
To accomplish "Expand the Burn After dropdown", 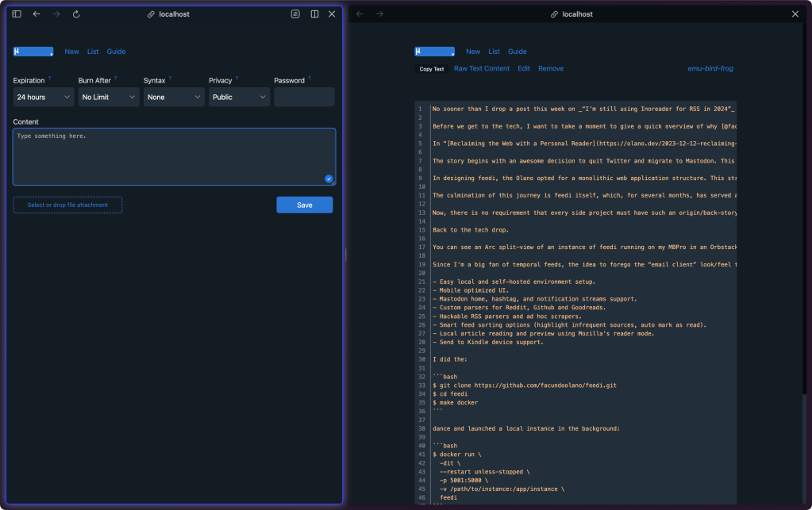I will coord(109,97).
